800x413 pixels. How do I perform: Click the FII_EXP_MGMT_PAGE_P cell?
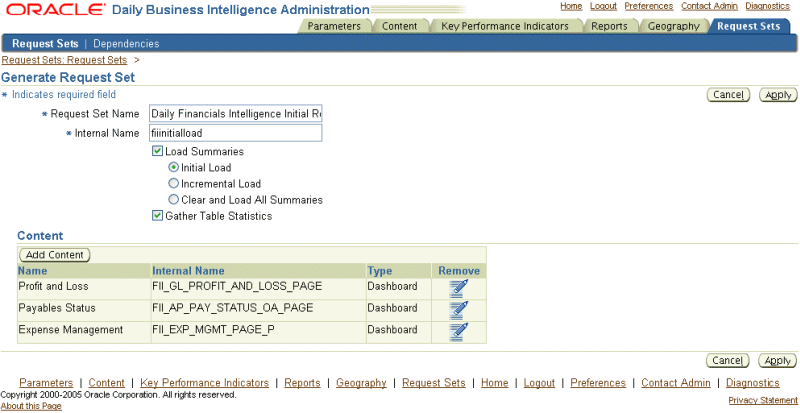click(x=213, y=330)
